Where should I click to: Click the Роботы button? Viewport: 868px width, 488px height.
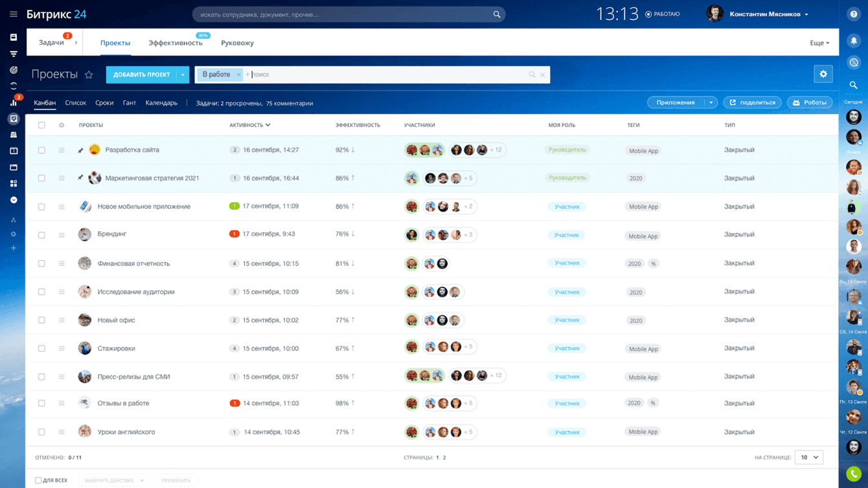810,102
